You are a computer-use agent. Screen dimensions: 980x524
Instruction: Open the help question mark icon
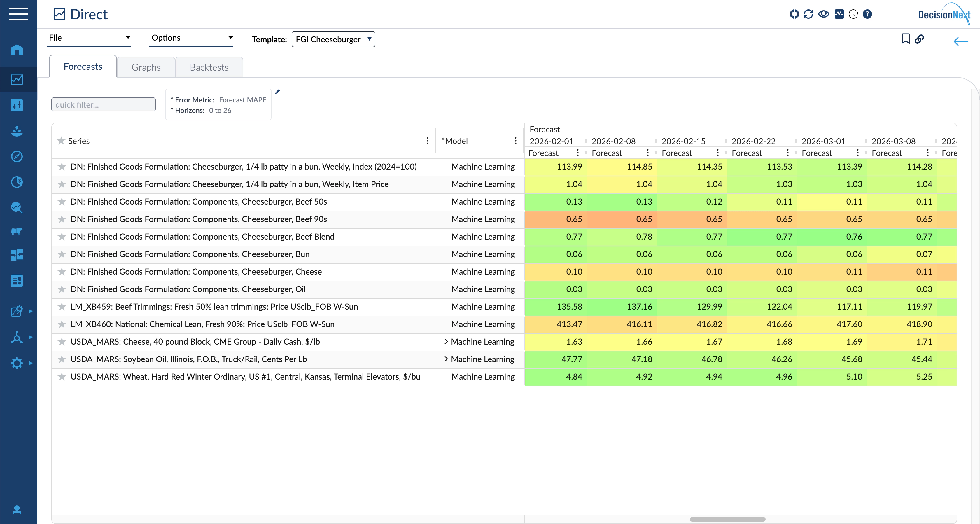(x=867, y=14)
